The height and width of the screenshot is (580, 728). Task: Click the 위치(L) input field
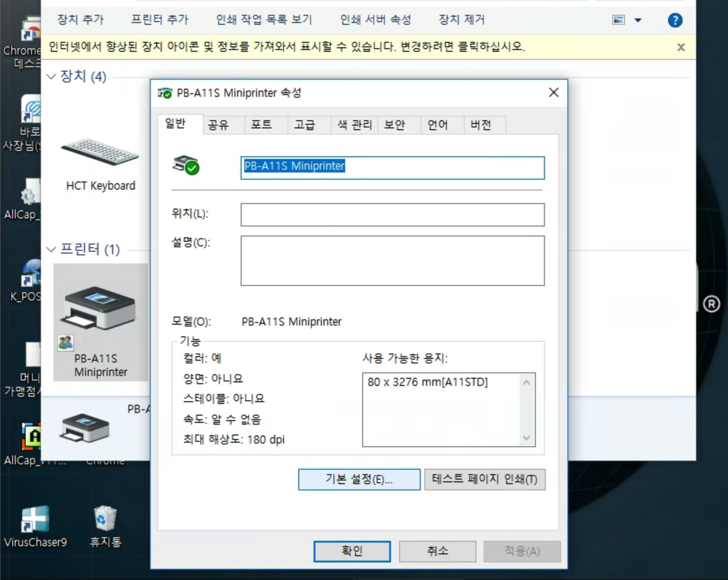pyautogui.click(x=392, y=214)
